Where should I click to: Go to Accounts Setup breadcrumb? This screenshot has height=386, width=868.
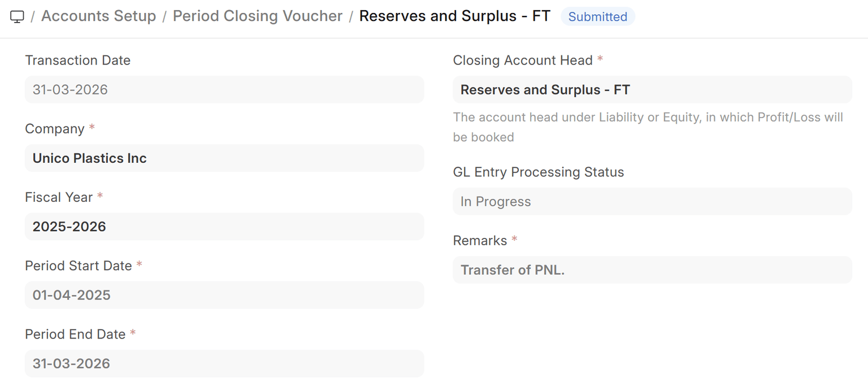point(98,16)
